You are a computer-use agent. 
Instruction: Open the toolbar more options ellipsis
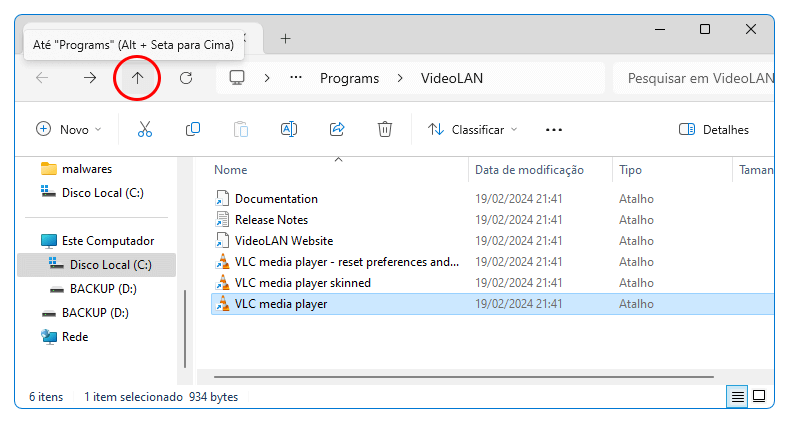click(554, 130)
